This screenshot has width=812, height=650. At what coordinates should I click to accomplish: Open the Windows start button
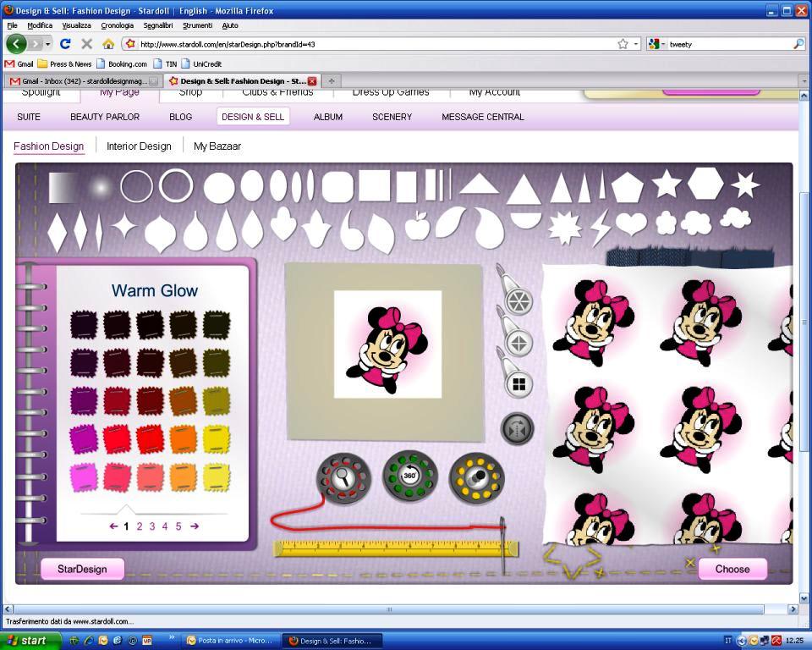click(29, 641)
